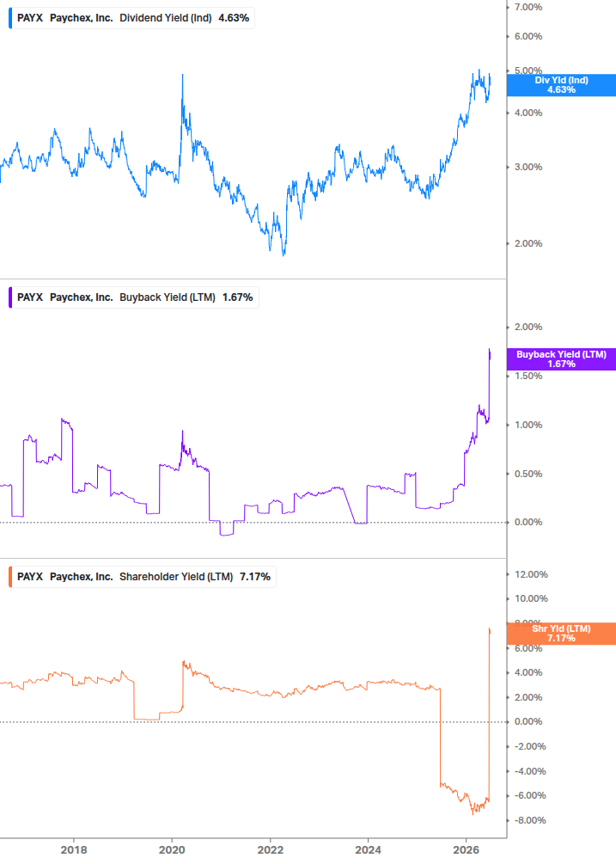Image resolution: width=616 pixels, height=864 pixels.
Task: Click the purple color bar beside Buyback Yield legend
Action: click(x=10, y=297)
